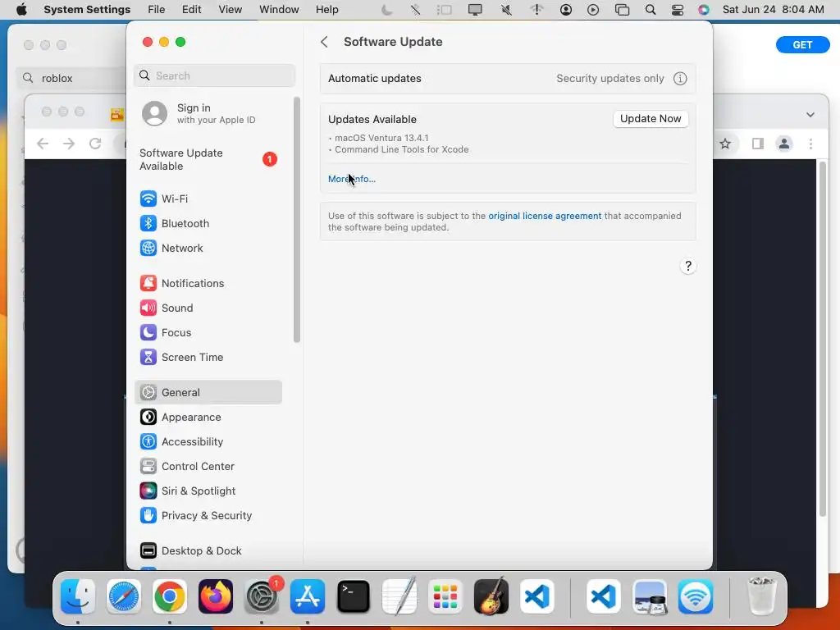The image size is (840, 630).
Task: Click Command Line Tools for Xcode entry
Action: [x=401, y=149]
